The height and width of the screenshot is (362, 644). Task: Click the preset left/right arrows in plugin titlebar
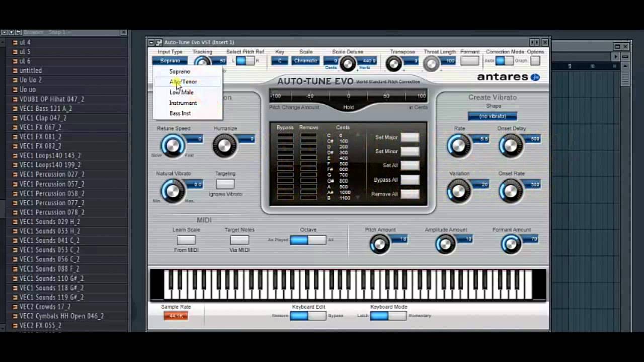tap(535, 42)
